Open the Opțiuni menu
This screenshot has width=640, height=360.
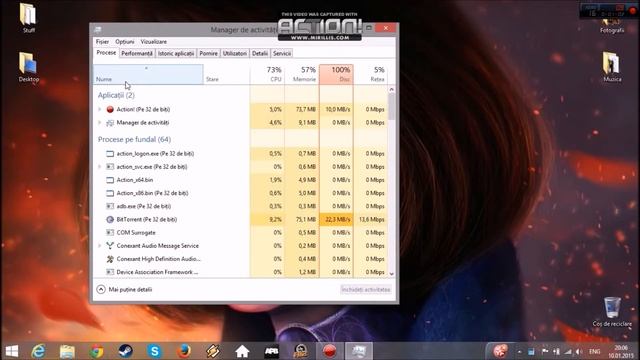[x=124, y=42]
